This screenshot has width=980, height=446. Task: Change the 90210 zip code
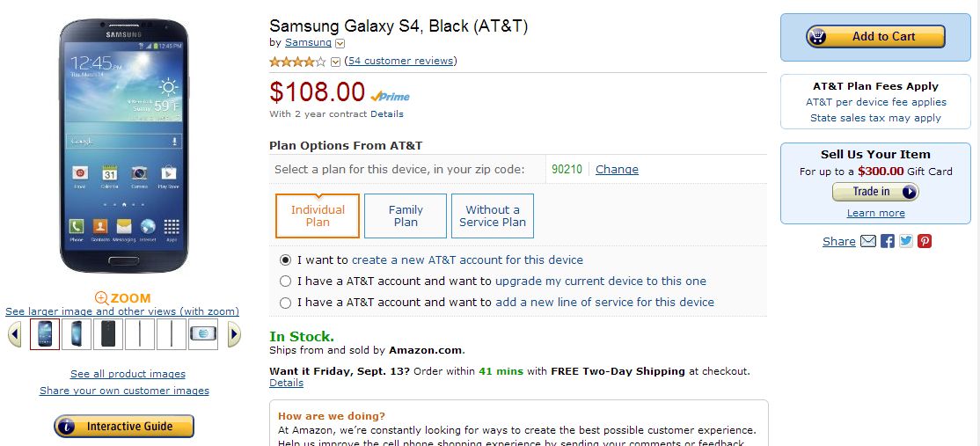(x=617, y=169)
